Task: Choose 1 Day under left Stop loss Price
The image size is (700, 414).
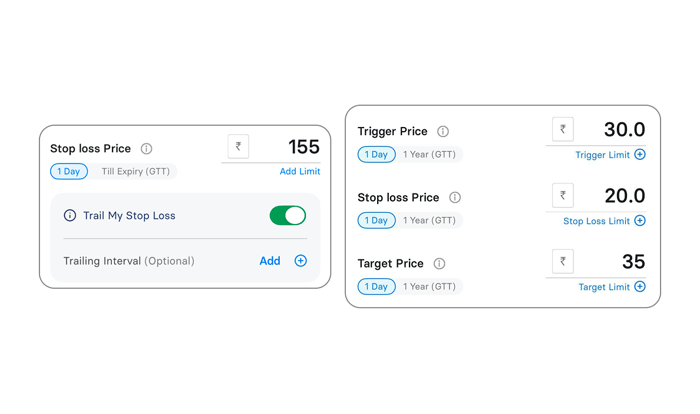Action: click(x=68, y=172)
